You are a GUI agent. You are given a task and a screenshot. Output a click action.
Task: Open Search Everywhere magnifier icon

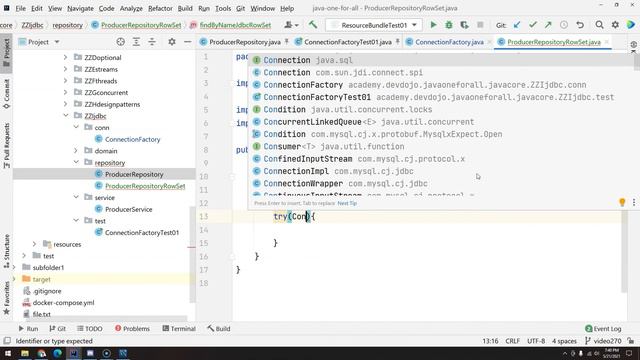pyautogui.click(x=599, y=25)
